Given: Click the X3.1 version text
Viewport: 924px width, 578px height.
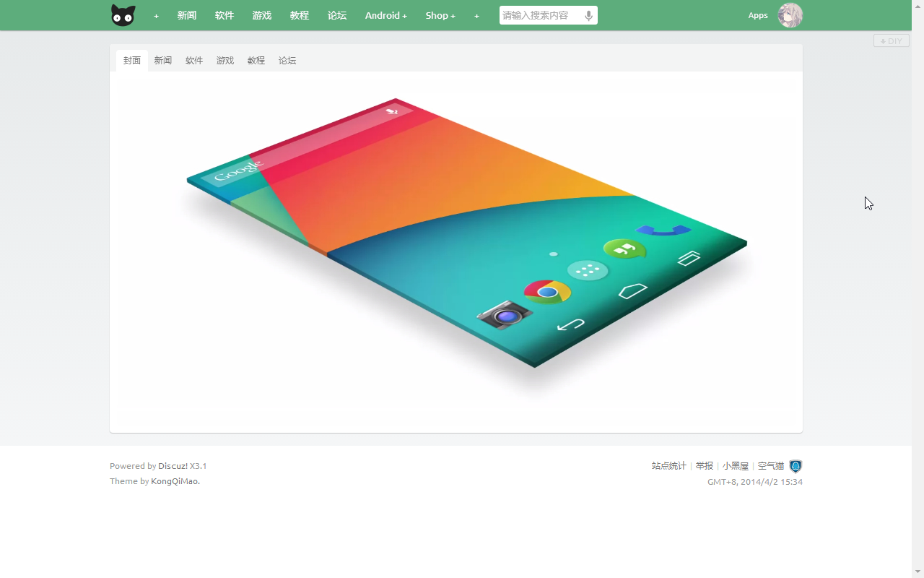Looking at the screenshot, I should click(199, 466).
